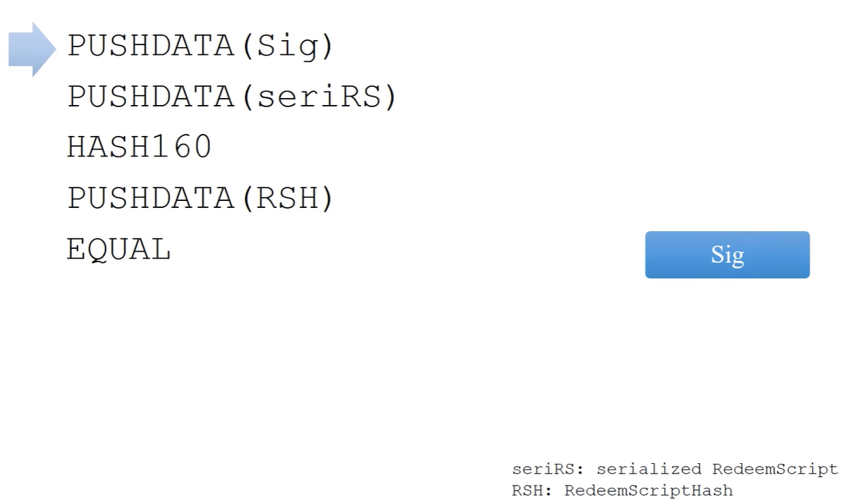Screen dimensions: 846x504
Task: Select the PUSHDATA(Sig) instruction line
Action: point(200,46)
